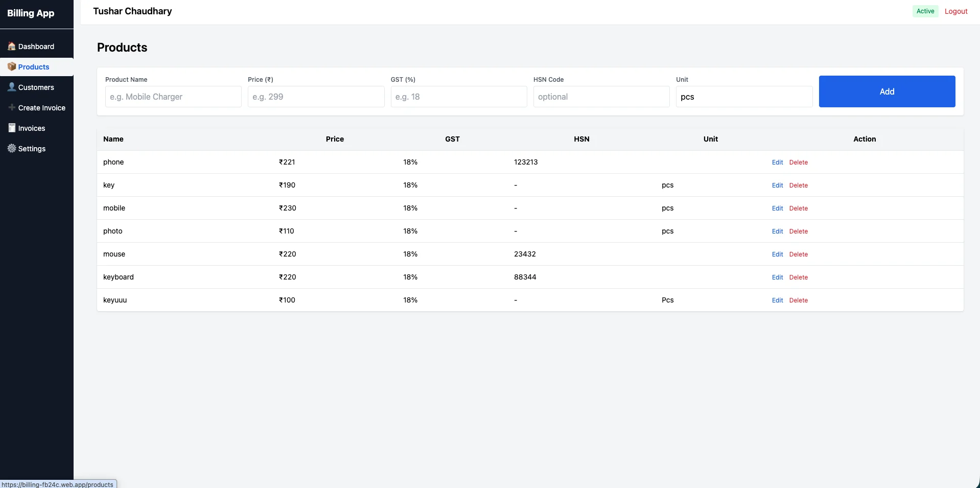Screen dimensions: 980x488
Task: Click the Billing App logo
Action: click(x=31, y=13)
